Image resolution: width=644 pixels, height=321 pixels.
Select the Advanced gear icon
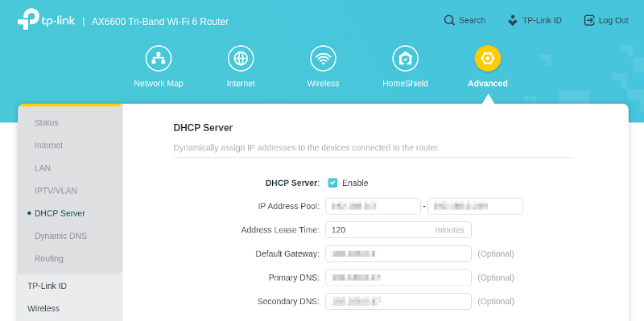488,58
